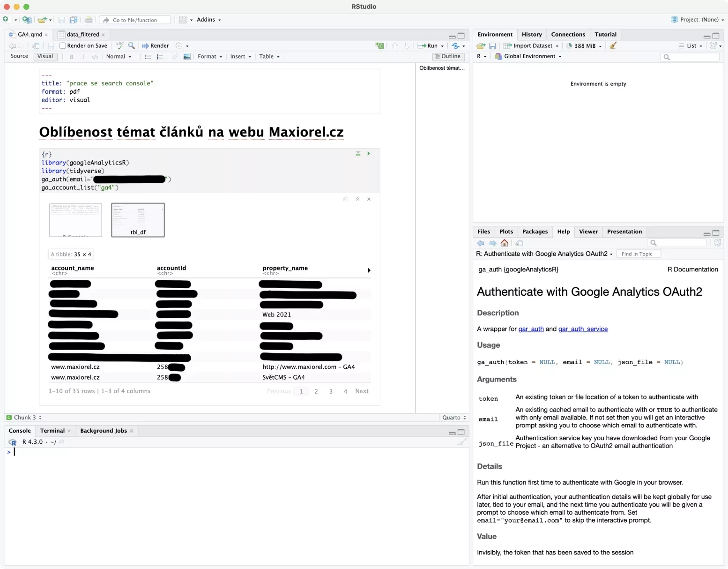728x569 pixels.
Task: Clear the console with broom icon
Action: [x=461, y=442]
